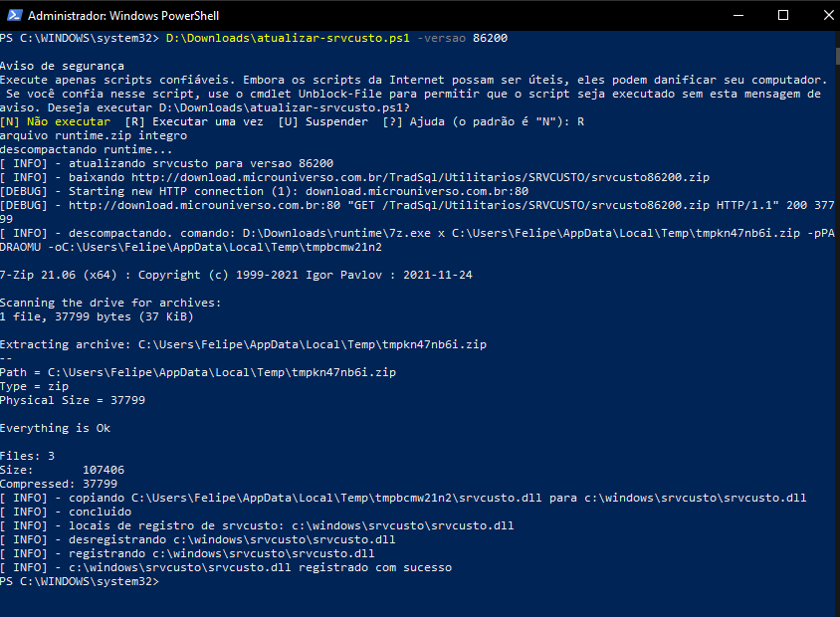Viewport: 840px width, 617px height.
Task: Click the final PS C:\WINDOWS\system32> prompt
Action: 80,581
